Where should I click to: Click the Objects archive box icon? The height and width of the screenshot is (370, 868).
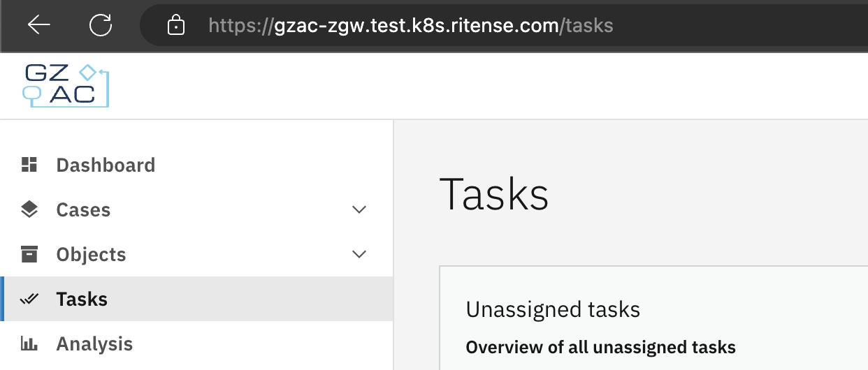click(29, 255)
